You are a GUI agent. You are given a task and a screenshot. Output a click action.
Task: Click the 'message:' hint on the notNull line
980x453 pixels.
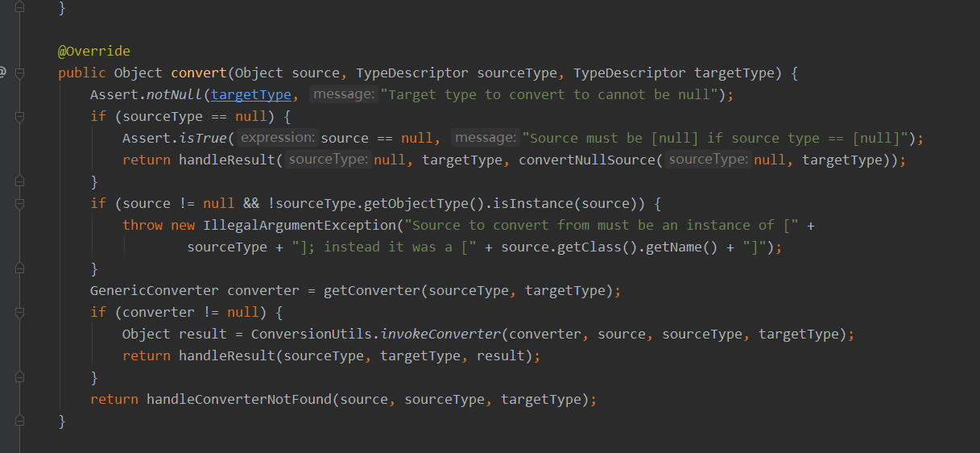[344, 94]
